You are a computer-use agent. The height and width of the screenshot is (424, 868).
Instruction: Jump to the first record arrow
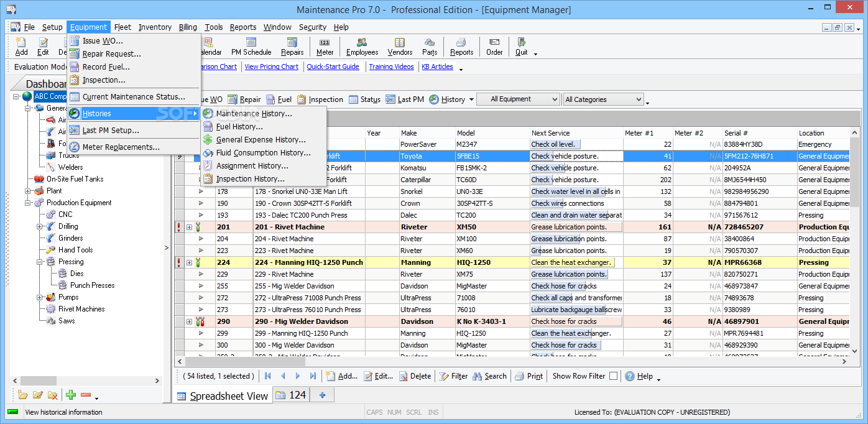point(268,376)
